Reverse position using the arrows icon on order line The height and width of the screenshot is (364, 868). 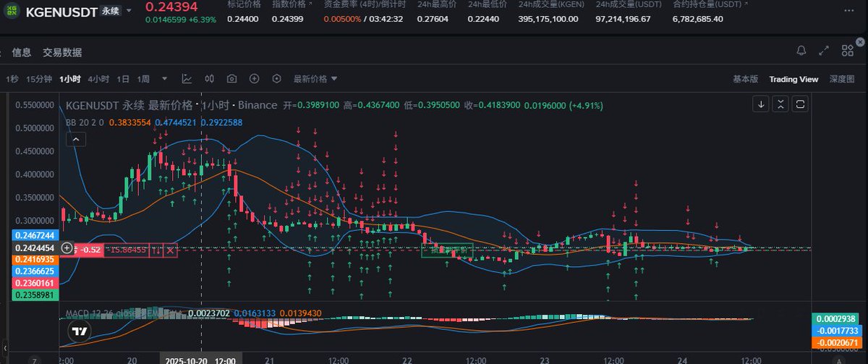155,250
